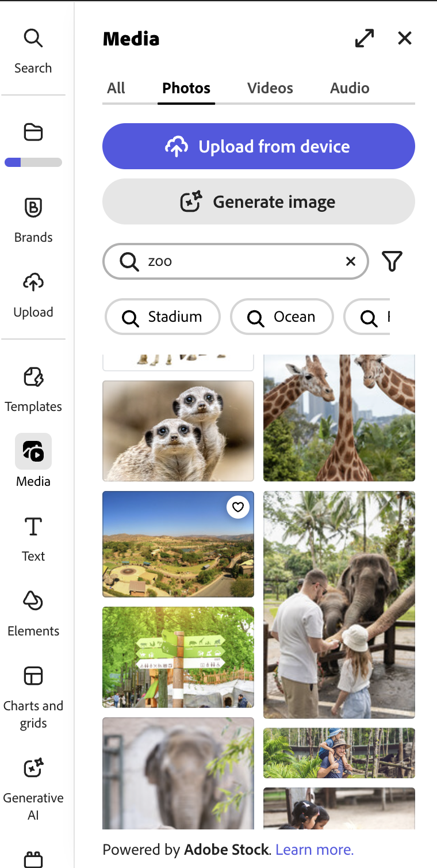Click the Generate image button
The image size is (437, 868).
pos(259,201)
